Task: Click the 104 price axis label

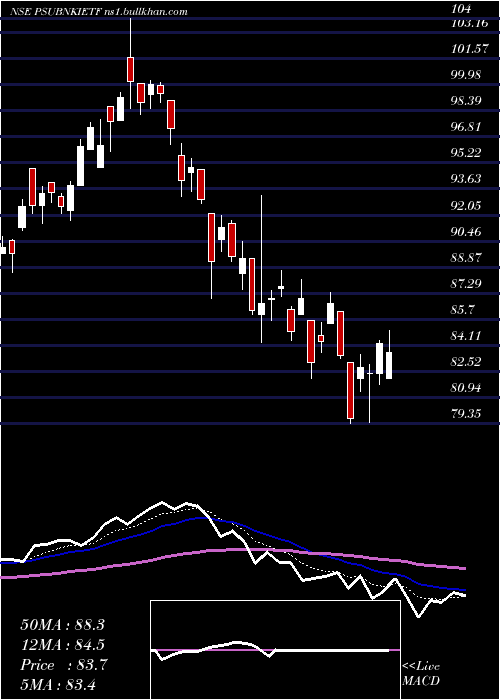Action: (461, 9)
